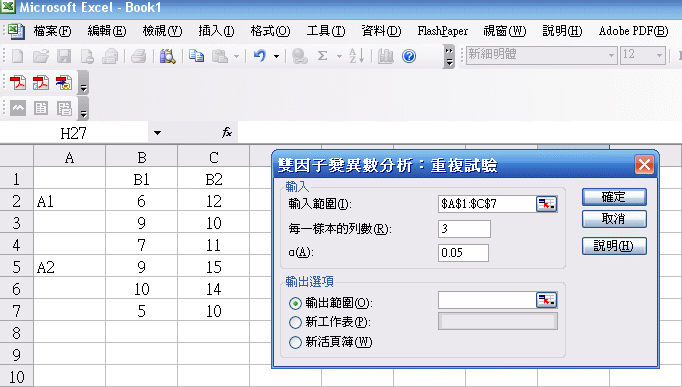The height and width of the screenshot is (387, 682).
Task: Click the output range selector icon
Action: pos(546,300)
